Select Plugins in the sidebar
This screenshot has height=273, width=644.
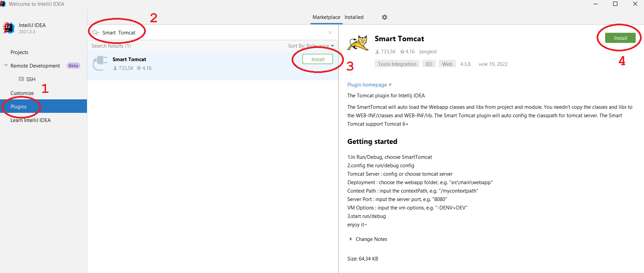coord(43,106)
